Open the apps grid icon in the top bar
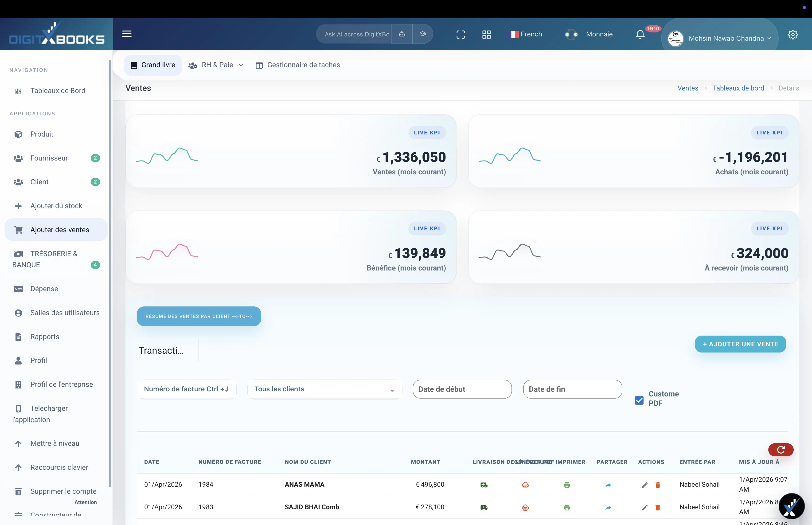812x525 pixels. (486, 34)
